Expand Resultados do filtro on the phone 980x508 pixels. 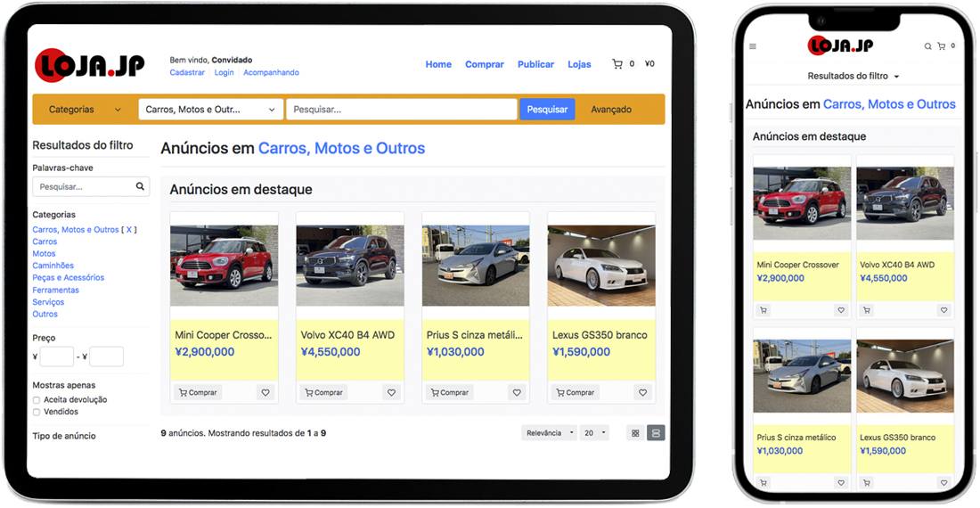pos(853,77)
